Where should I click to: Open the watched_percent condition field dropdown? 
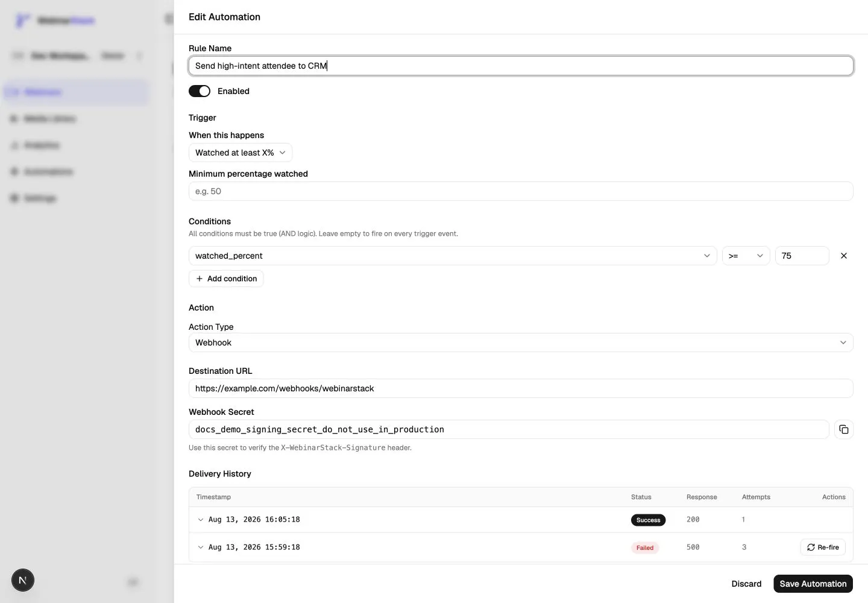(453, 256)
